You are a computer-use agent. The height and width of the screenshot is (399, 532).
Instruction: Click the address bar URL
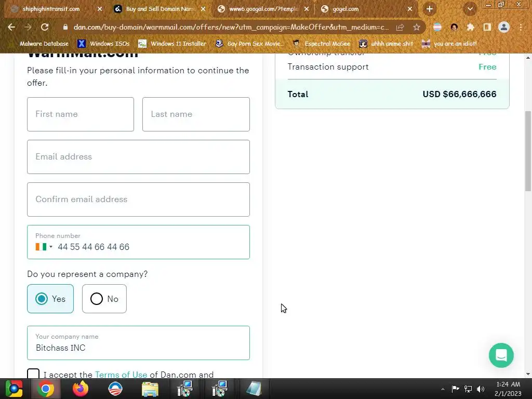[x=231, y=27]
